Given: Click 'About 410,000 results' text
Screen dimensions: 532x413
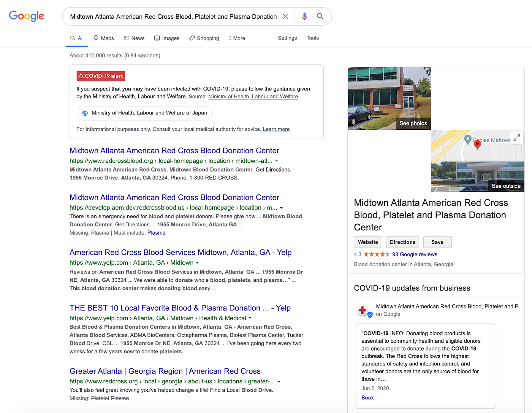Looking at the screenshot, I should (x=115, y=56).
